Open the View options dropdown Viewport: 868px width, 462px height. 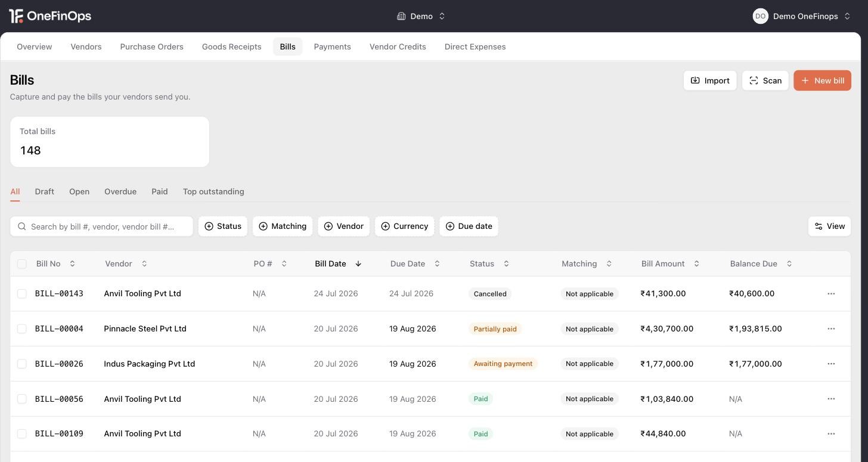click(829, 227)
